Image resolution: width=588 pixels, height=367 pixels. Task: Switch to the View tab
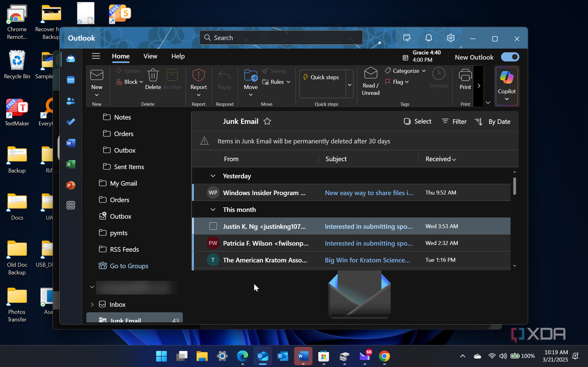point(150,56)
